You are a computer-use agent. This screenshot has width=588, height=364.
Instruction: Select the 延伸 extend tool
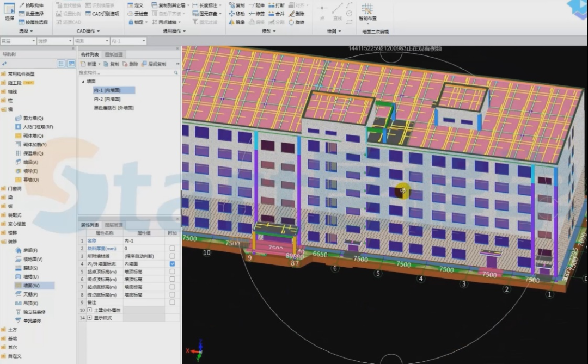point(256,5)
